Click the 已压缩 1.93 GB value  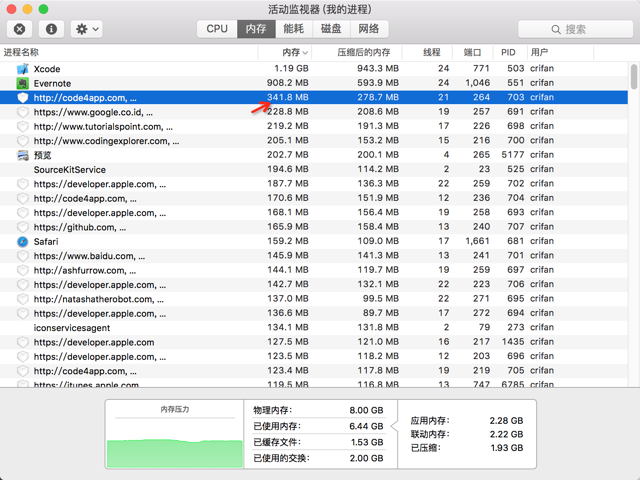(507, 448)
